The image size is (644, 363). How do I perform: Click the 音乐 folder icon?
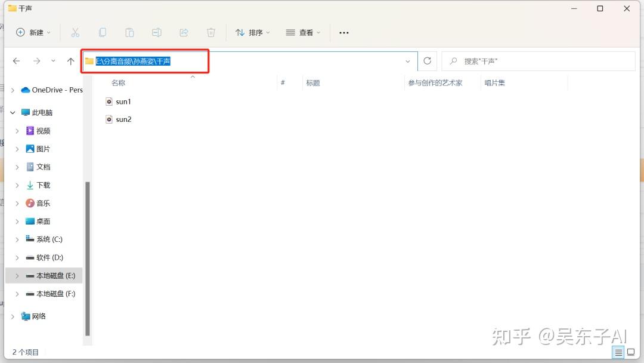(30, 203)
